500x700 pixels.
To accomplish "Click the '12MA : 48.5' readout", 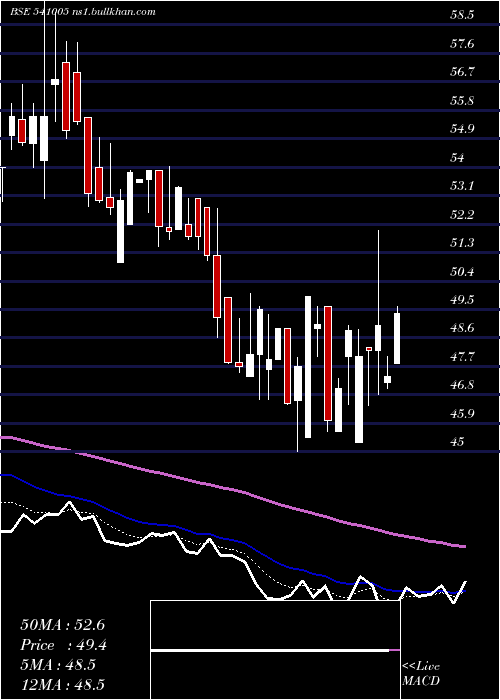I will click(x=65, y=684).
